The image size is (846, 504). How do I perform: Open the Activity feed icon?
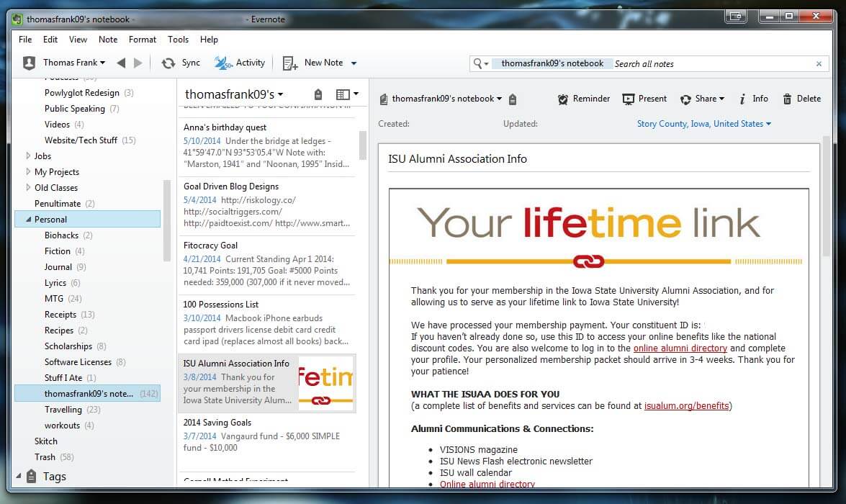click(x=222, y=63)
